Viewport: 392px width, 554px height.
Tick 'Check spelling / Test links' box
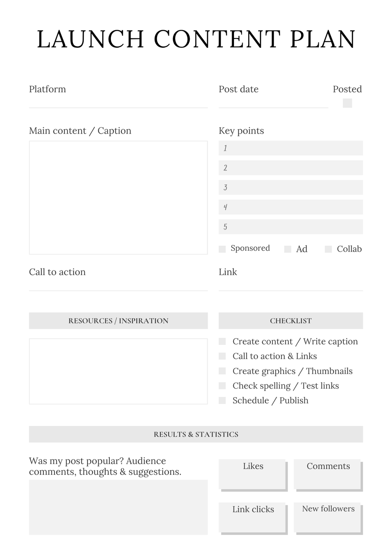pyautogui.click(x=222, y=386)
